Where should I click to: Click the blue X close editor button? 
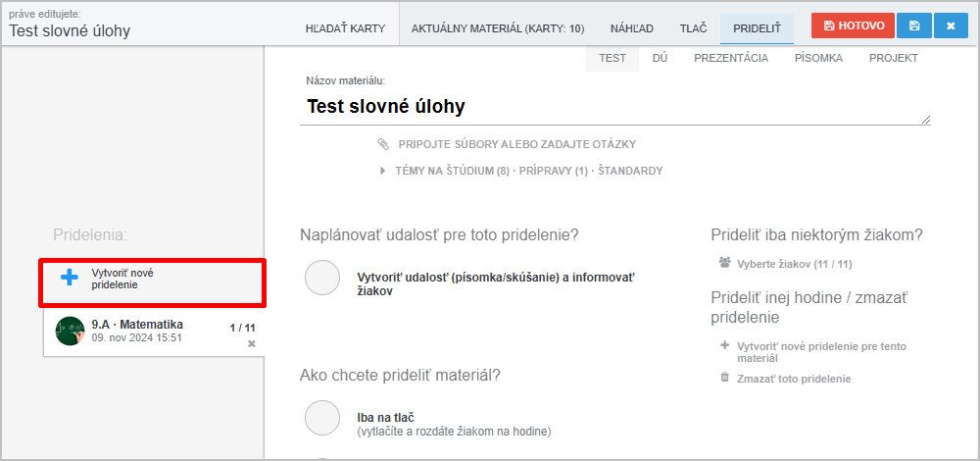pyautogui.click(x=951, y=26)
